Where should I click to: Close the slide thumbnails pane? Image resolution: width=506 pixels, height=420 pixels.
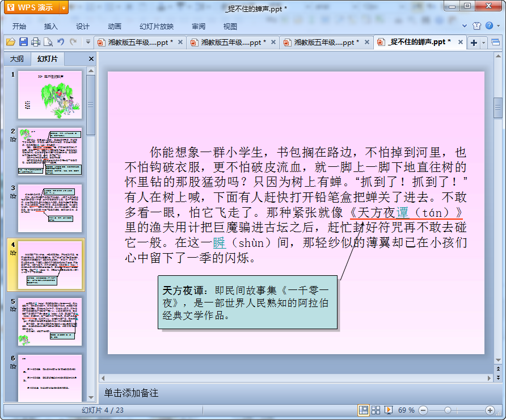click(x=91, y=59)
